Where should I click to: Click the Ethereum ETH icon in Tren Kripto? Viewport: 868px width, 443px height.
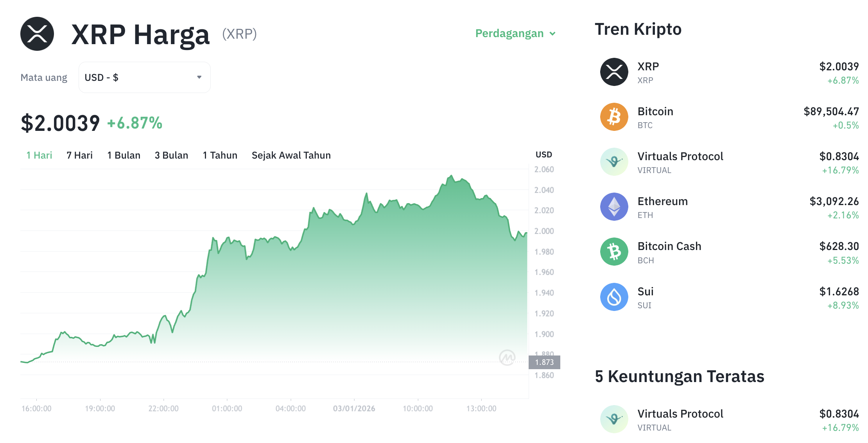tap(614, 206)
